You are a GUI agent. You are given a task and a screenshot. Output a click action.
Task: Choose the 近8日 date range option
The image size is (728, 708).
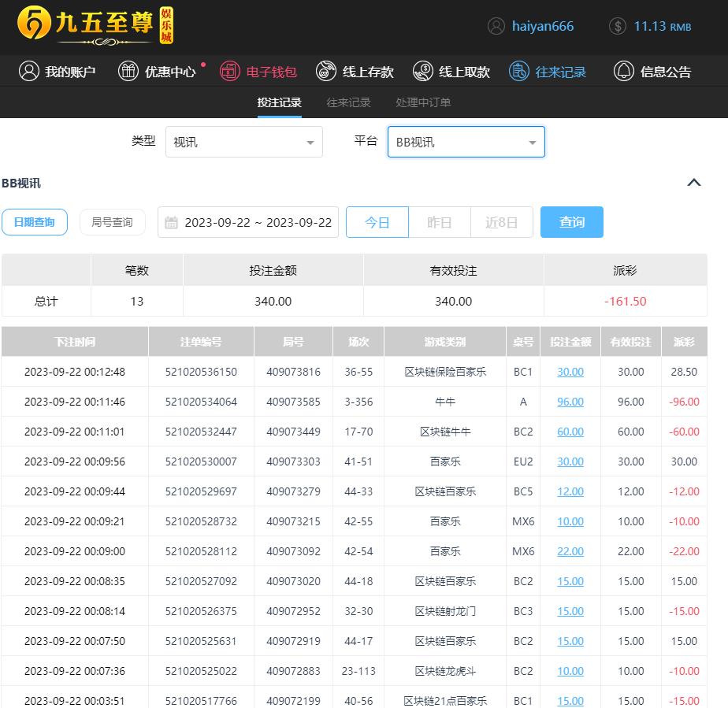tap(502, 222)
